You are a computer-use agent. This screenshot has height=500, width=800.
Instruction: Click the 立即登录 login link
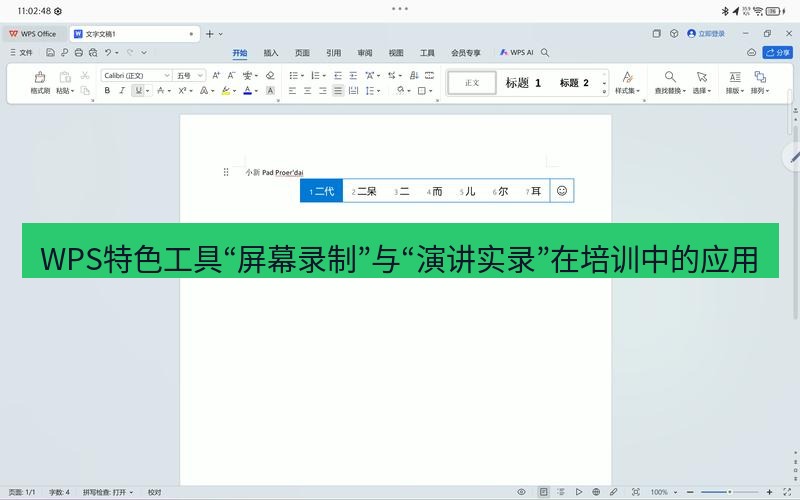[x=706, y=34]
